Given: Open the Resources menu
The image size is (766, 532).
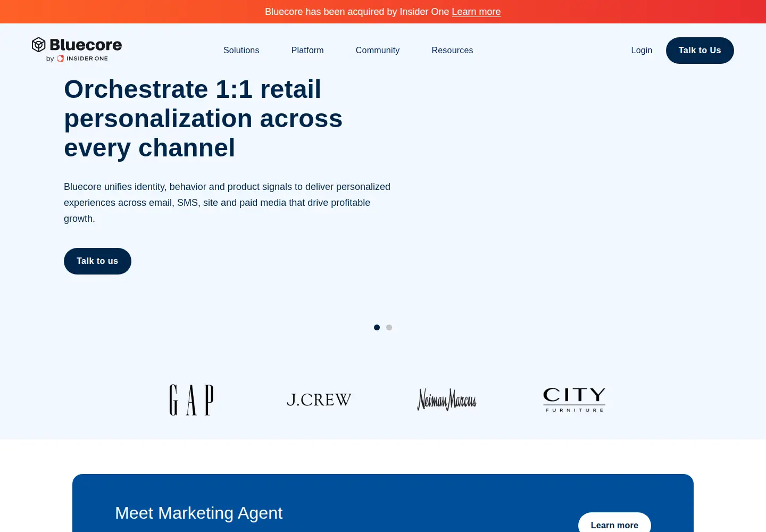Looking at the screenshot, I should tap(452, 50).
